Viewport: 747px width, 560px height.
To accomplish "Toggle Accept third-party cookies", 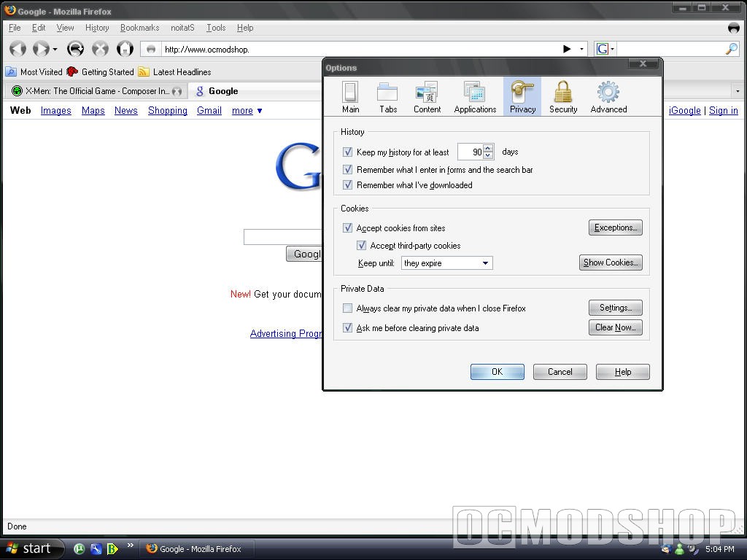I will [x=362, y=245].
